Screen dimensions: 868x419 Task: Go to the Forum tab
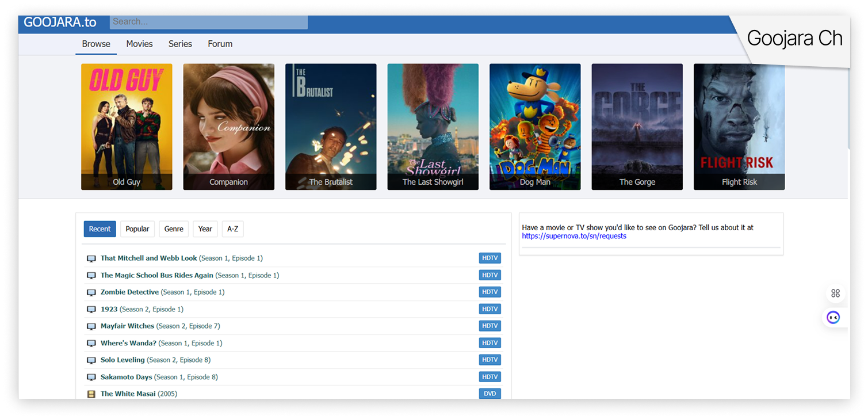tap(220, 44)
